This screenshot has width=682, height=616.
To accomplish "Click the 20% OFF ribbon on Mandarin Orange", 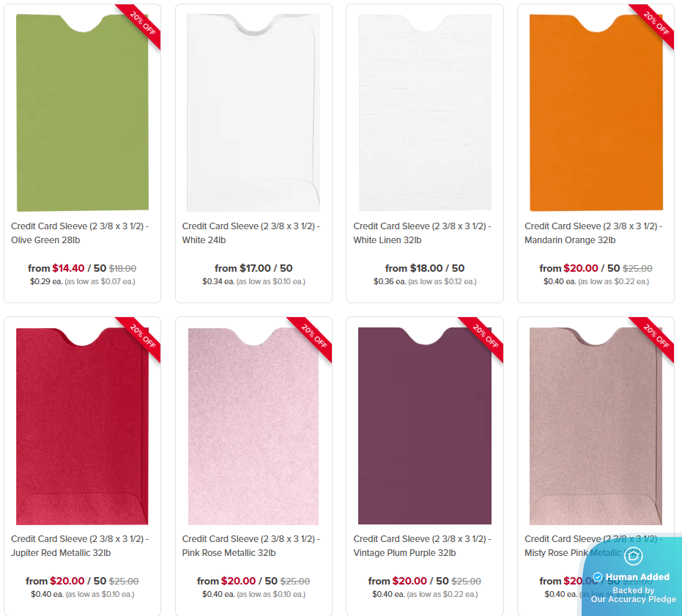I will 656,23.
